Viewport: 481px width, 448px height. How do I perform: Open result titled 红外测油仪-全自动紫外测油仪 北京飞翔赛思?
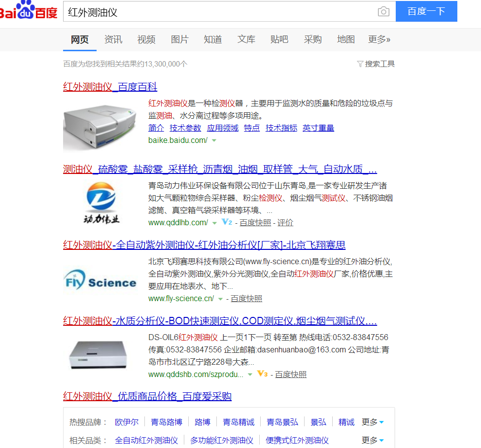click(205, 245)
